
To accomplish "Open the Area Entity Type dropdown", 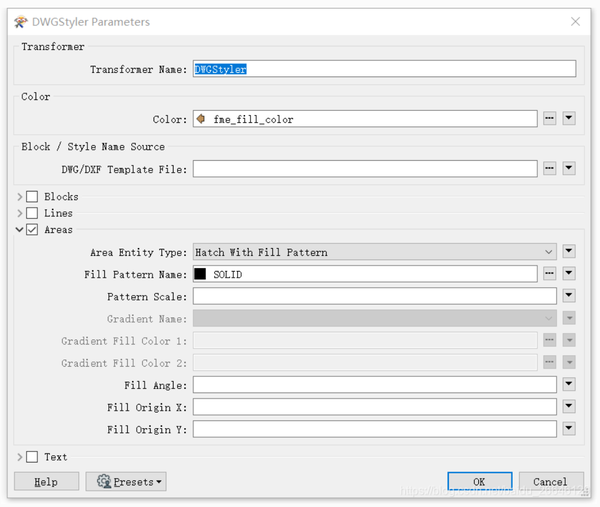I will coord(375,252).
